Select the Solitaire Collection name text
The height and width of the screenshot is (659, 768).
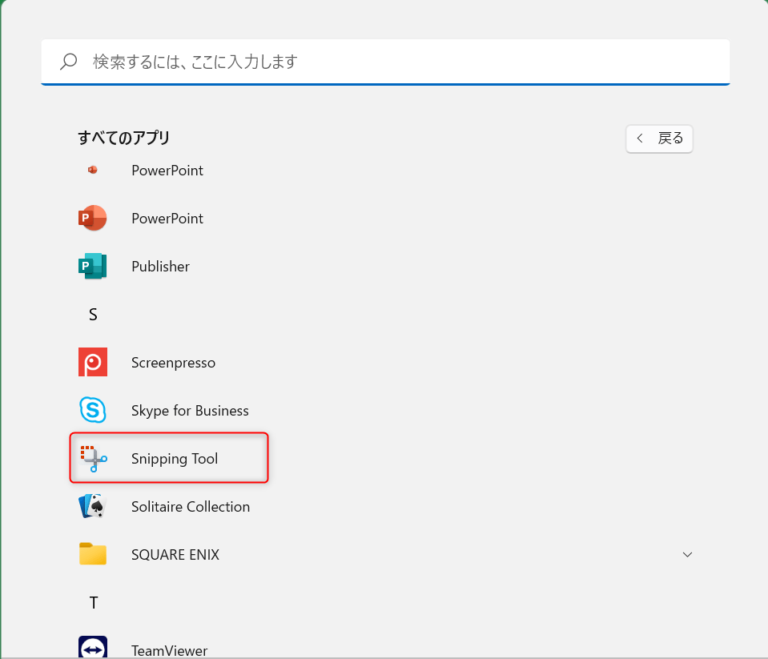[190, 506]
